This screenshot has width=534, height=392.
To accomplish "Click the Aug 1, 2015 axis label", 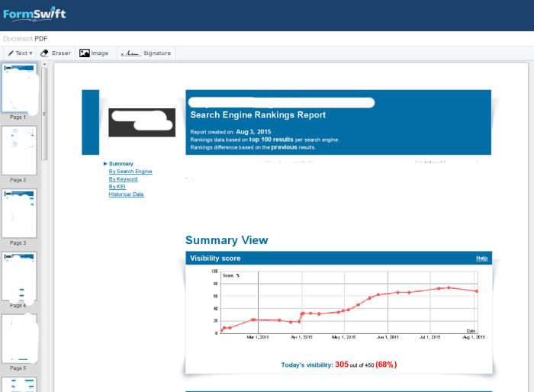I will pos(474,337).
